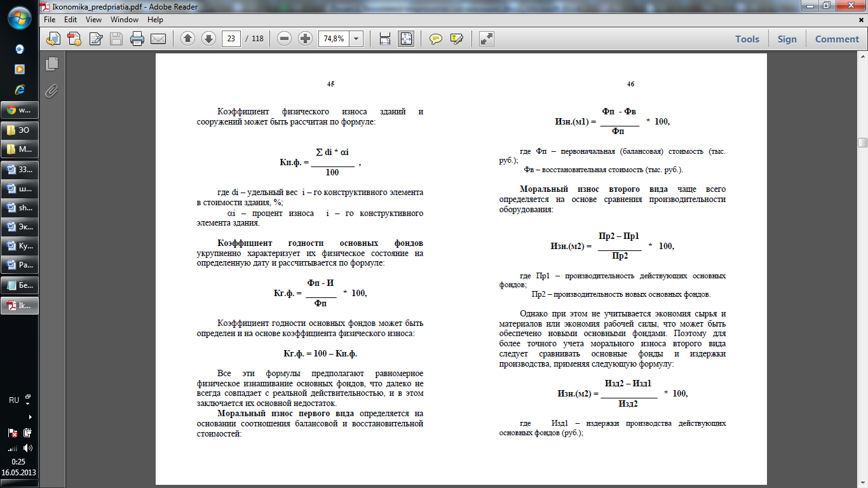This screenshot has width=868, height=488.
Task: Click the Windows Start orb
Action: click(19, 18)
